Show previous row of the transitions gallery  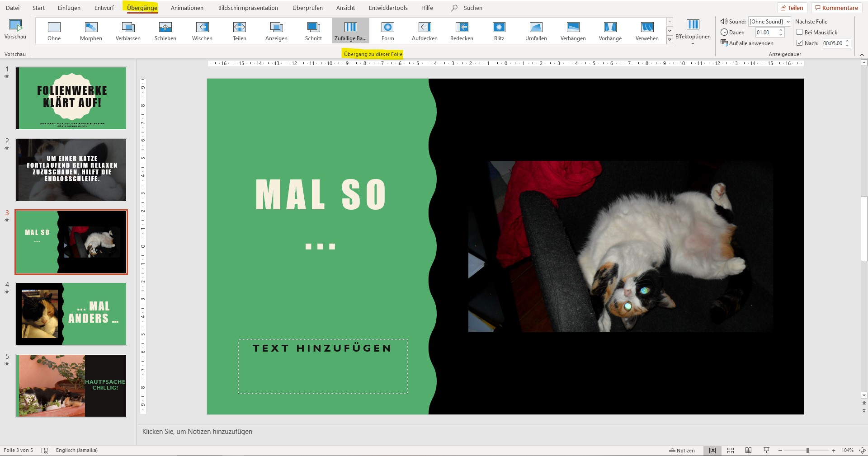click(x=670, y=22)
